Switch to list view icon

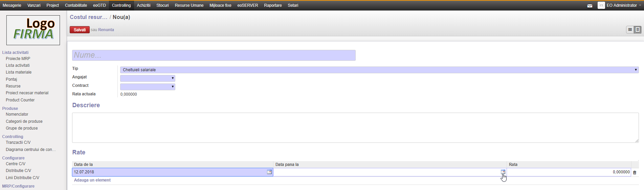(x=630, y=30)
